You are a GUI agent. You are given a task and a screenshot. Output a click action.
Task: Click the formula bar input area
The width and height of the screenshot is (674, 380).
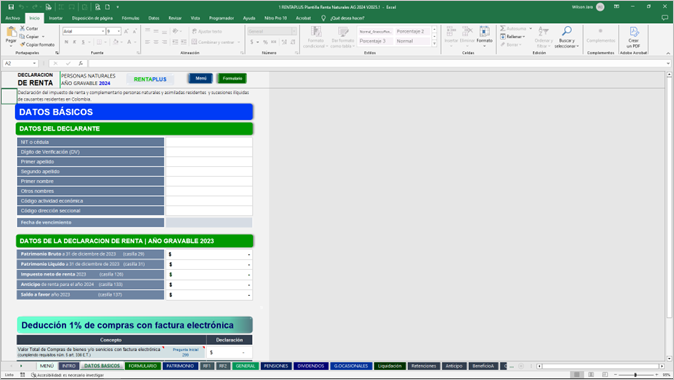(378, 64)
